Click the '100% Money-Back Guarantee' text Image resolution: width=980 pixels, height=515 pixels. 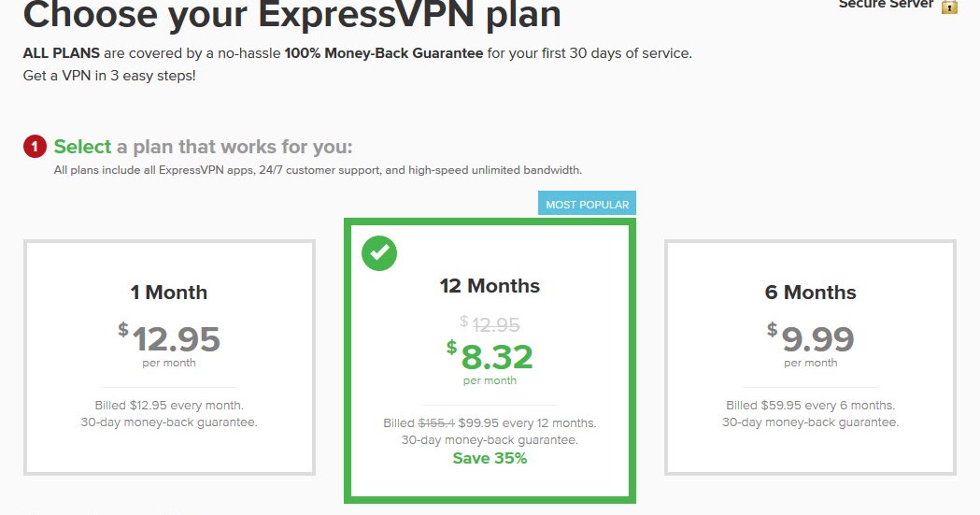tap(384, 53)
